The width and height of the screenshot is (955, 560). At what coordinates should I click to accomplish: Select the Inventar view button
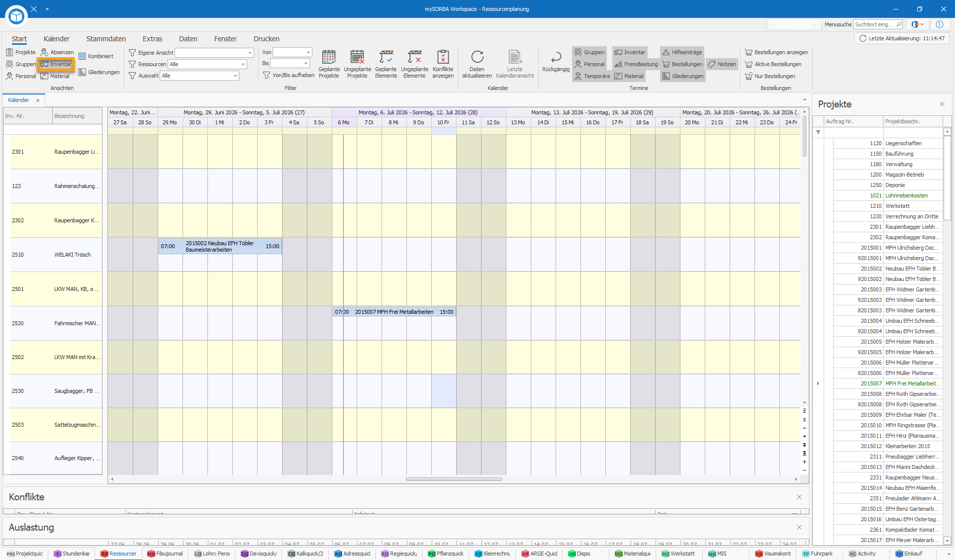pyautogui.click(x=56, y=64)
